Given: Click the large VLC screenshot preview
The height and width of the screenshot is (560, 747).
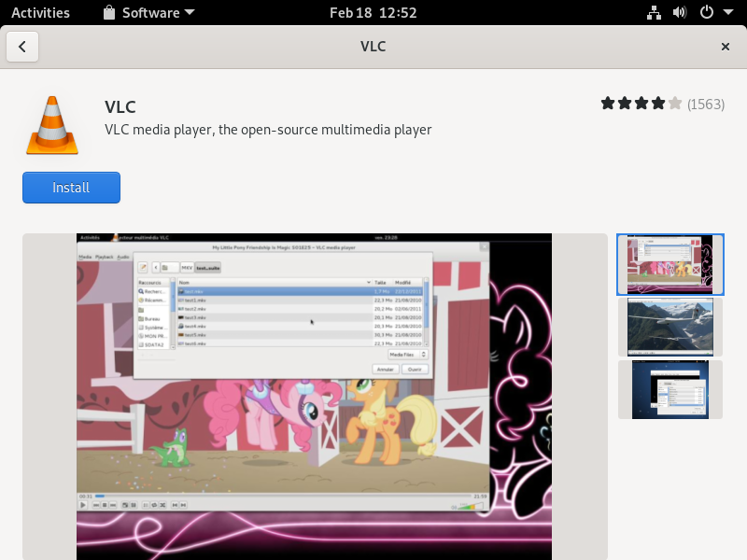Looking at the screenshot, I should 315,397.
